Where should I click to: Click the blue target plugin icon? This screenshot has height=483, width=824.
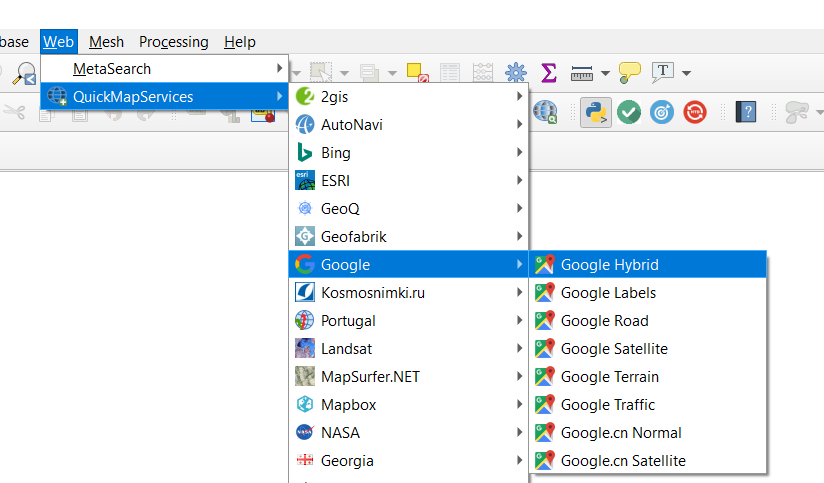[662, 112]
